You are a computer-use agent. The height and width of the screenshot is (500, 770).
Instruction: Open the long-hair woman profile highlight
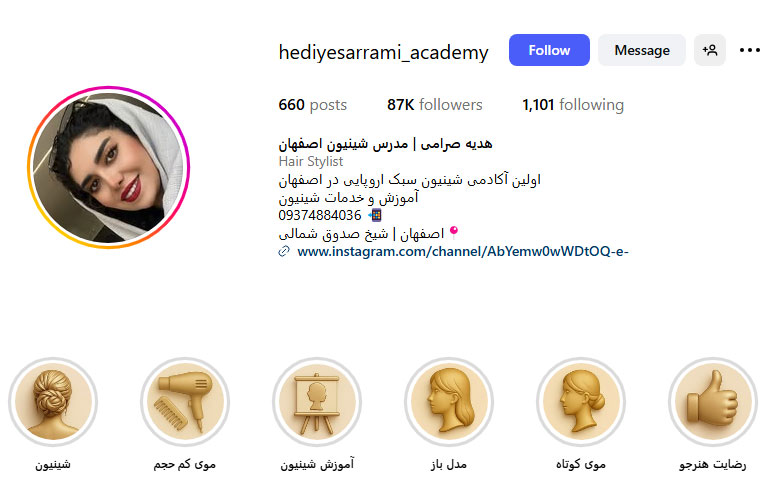tap(449, 402)
